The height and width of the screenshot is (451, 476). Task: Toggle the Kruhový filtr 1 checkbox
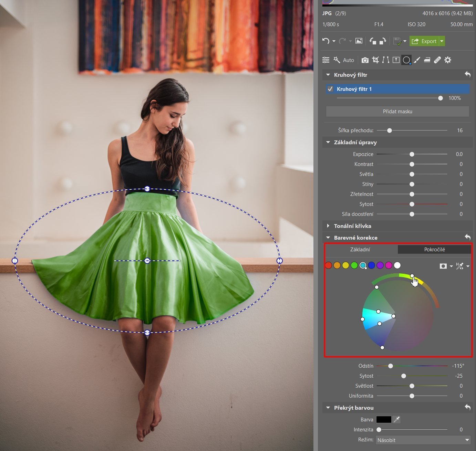pos(330,89)
